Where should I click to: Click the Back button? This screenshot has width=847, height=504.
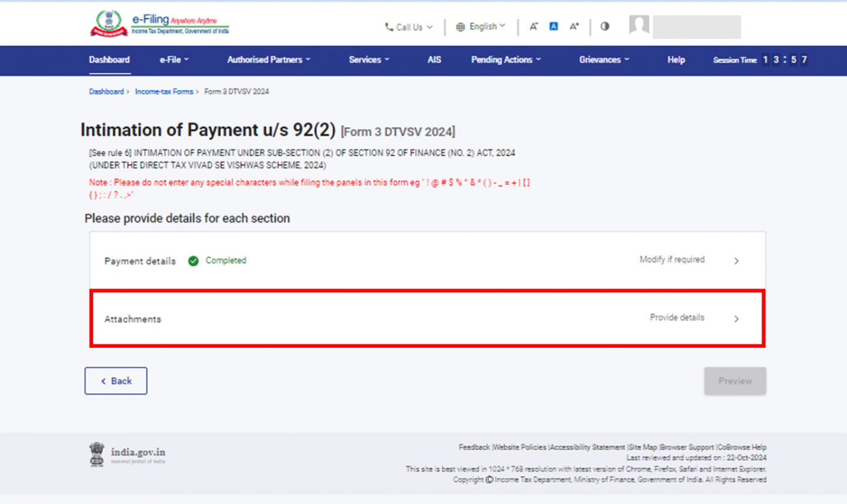(x=116, y=380)
